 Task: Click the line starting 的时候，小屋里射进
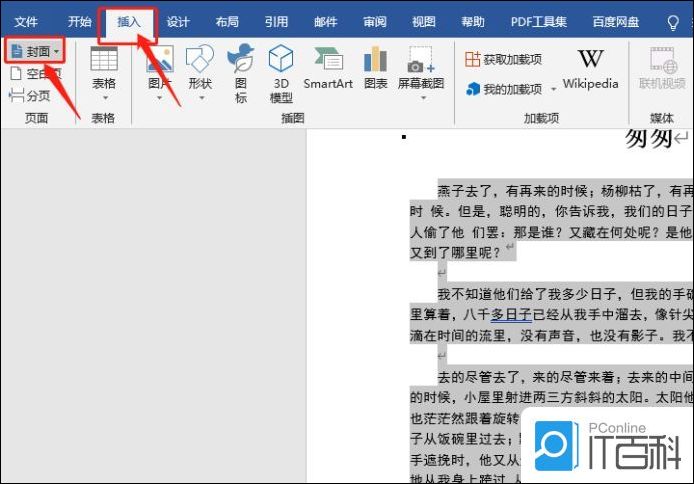551,397
